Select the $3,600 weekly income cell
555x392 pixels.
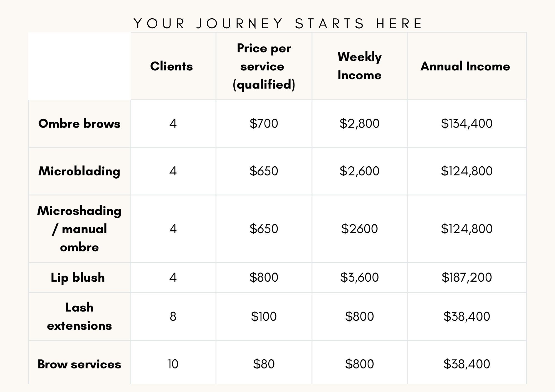pos(359,277)
